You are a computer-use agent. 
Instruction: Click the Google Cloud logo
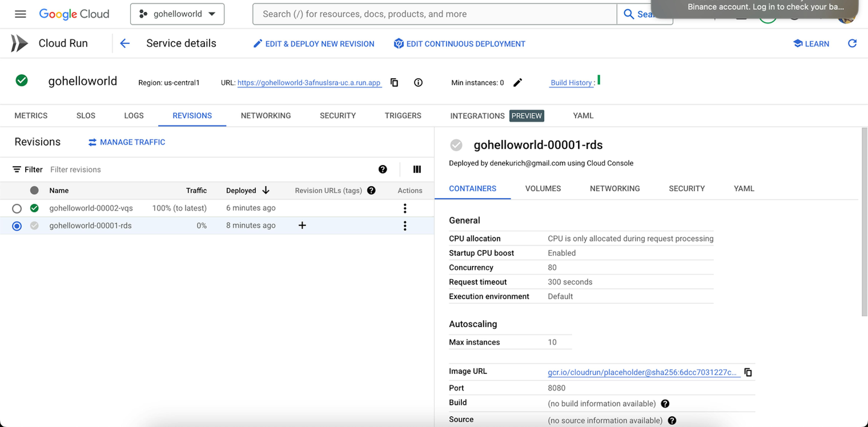[x=74, y=14]
